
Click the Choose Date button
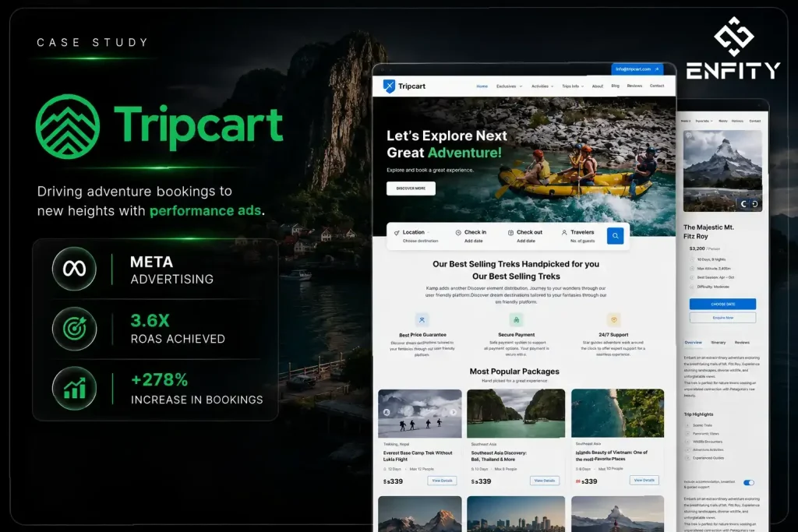722,304
